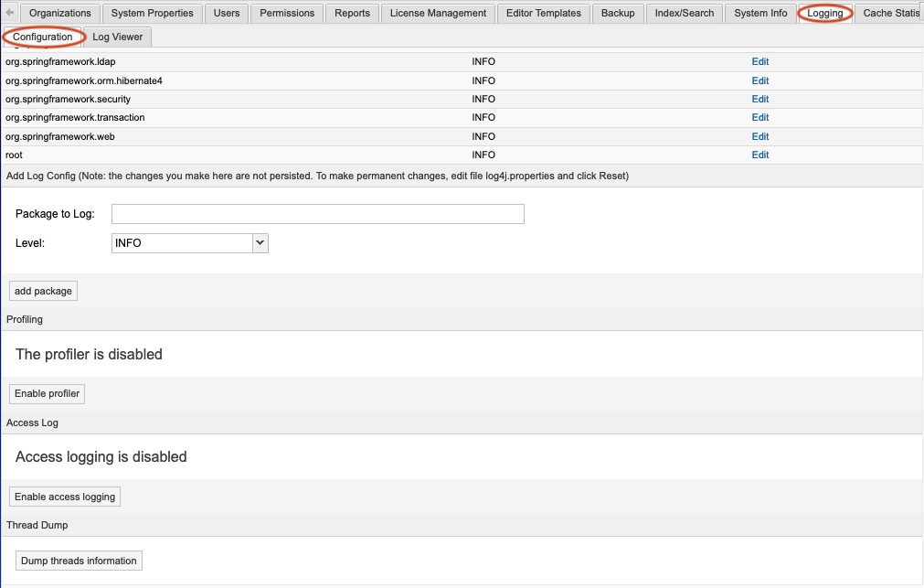The height and width of the screenshot is (588, 924).
Task: Open Editor Templates tab
Action: [x=543, y=13]
